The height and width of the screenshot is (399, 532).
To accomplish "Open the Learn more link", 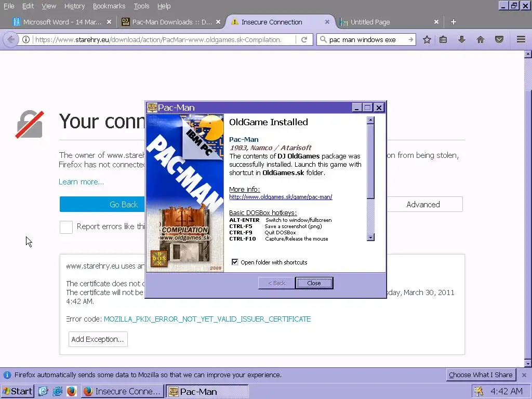I will tap(81, 182).
